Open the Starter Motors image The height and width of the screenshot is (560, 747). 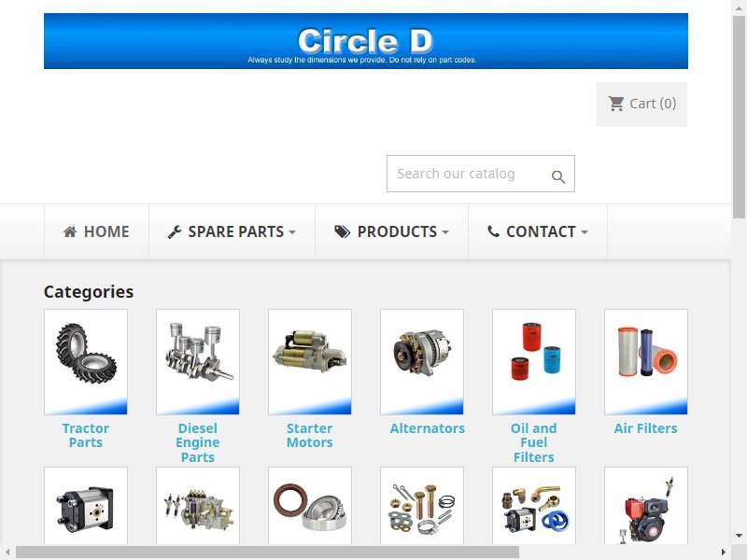point(310,362)
